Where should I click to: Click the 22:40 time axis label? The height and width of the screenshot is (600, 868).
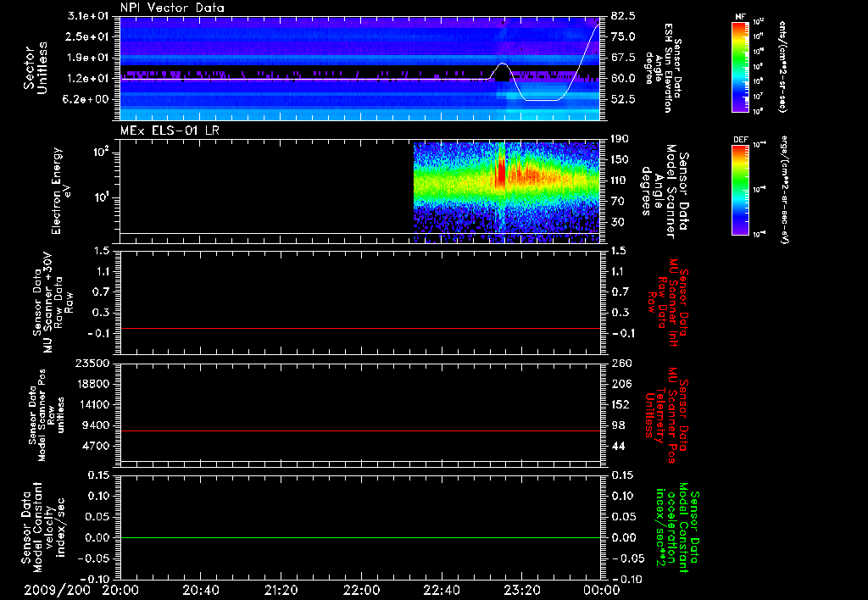(442, 590)
